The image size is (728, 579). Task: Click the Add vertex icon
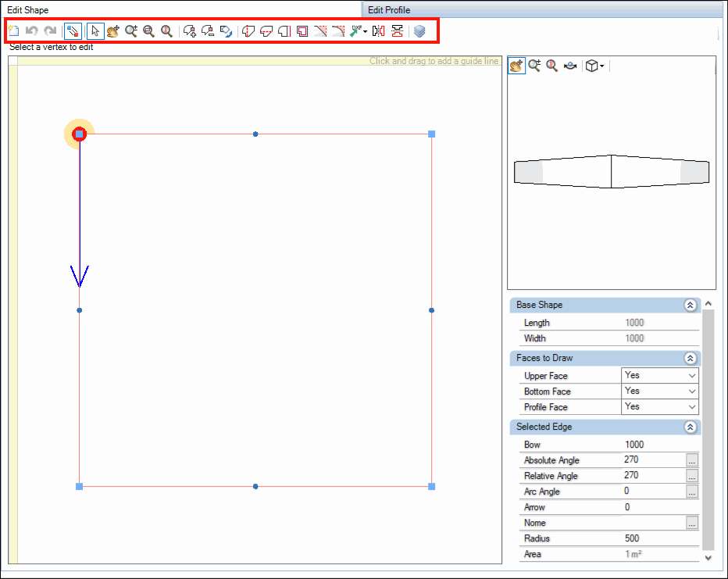[x=190, y=31]
